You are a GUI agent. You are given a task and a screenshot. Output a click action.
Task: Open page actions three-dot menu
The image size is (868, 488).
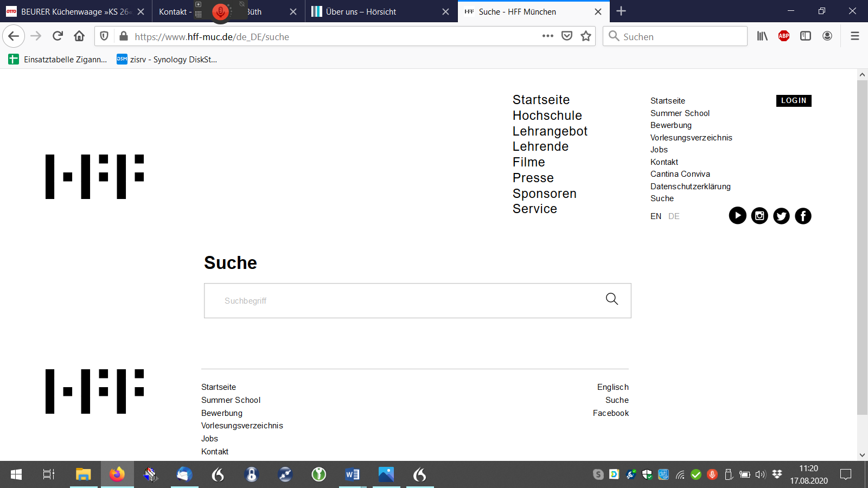(548, 36)
